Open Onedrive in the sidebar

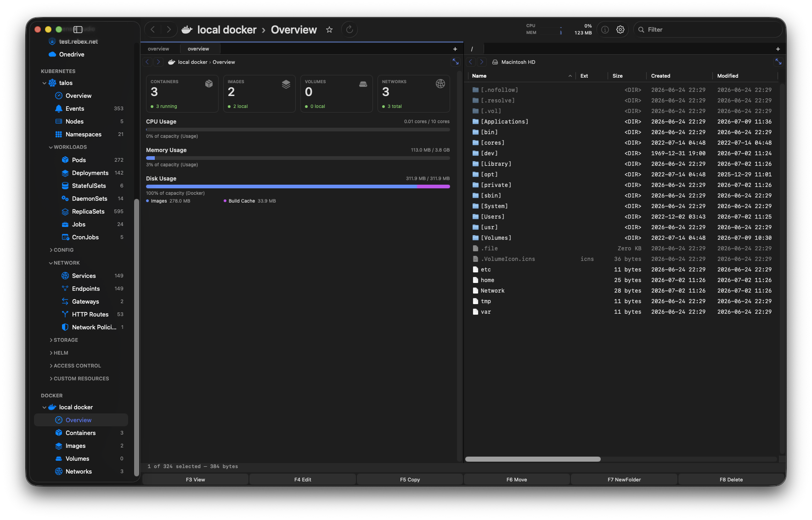pyautogui.click(x=72, y=54)
